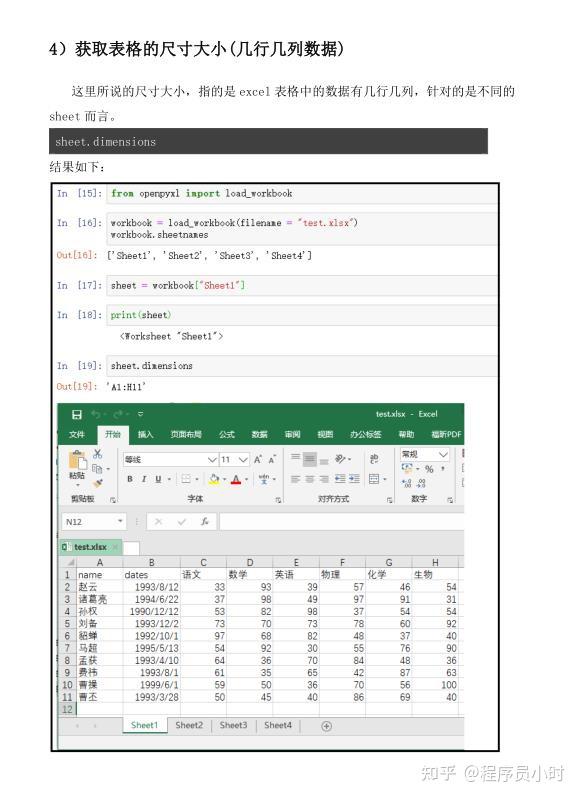Click the Save icon in Excel title bar

click(x=76, y=414)
